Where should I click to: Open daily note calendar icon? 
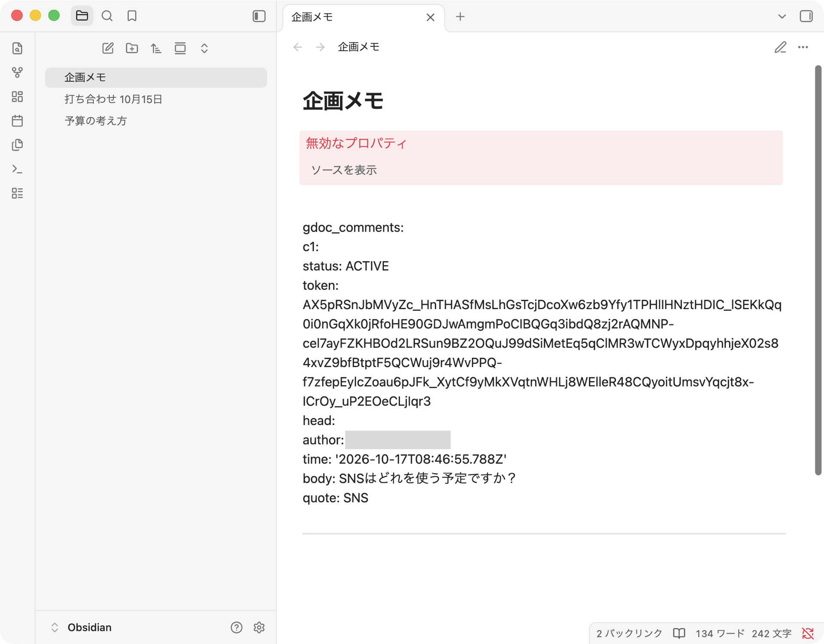17,121
